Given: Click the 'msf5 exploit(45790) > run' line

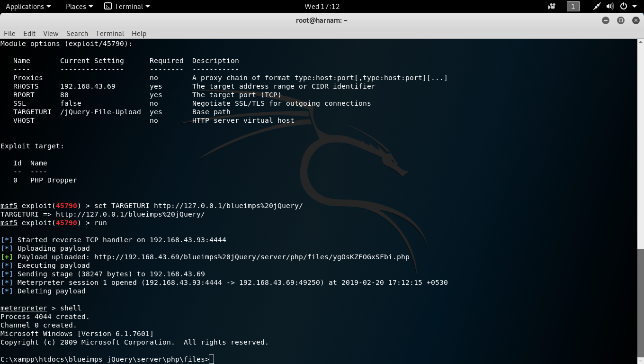Looking at the screenshot, I should point(54,223).
